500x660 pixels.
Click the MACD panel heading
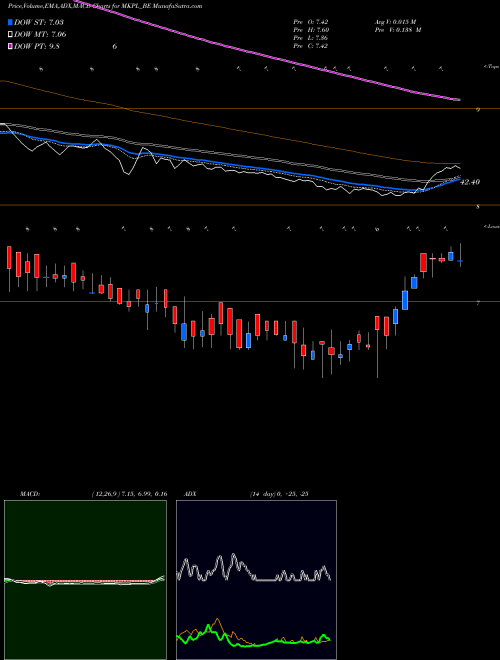pyautogui.click(x=30, y=494)
